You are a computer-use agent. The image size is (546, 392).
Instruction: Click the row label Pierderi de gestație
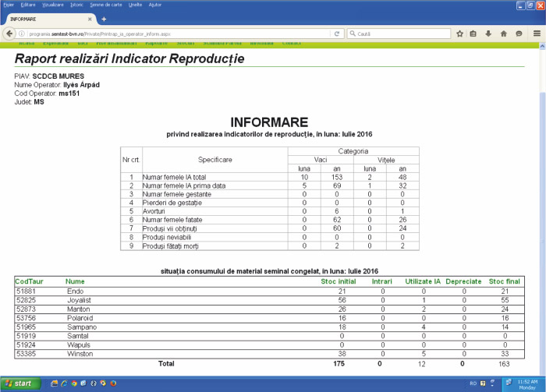pyautogui.click(x=172, y=203)
